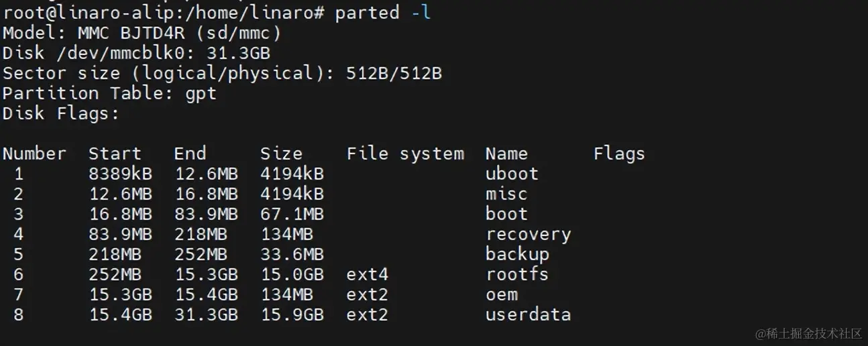
Task: Click the 'userdata' partition name
Action: coord(528,314)
